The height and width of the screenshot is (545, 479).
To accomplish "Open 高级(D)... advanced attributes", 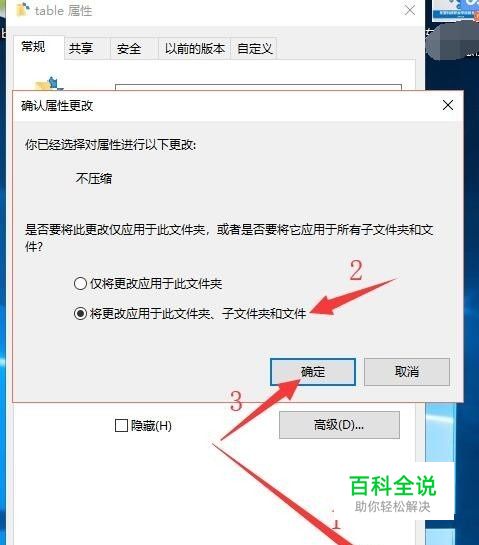I will tap(339, 425).
